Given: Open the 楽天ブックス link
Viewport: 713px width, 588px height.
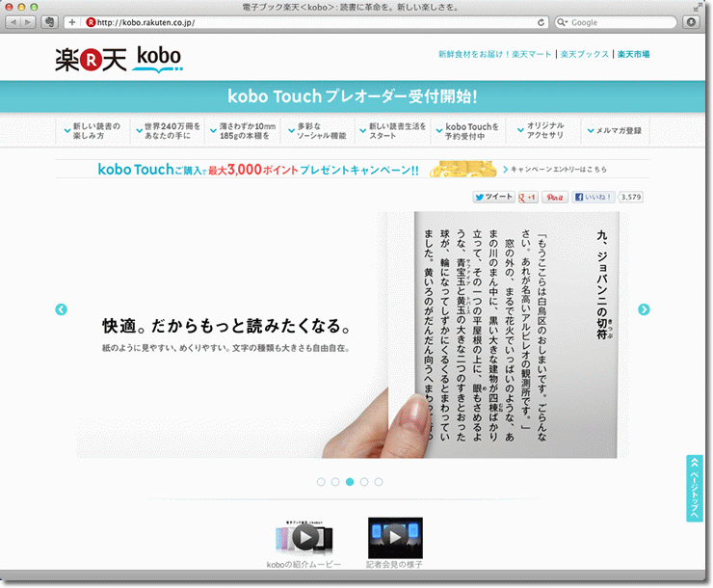Looking at the screenshot, I should pyautogui.click(x=584, y=54).
